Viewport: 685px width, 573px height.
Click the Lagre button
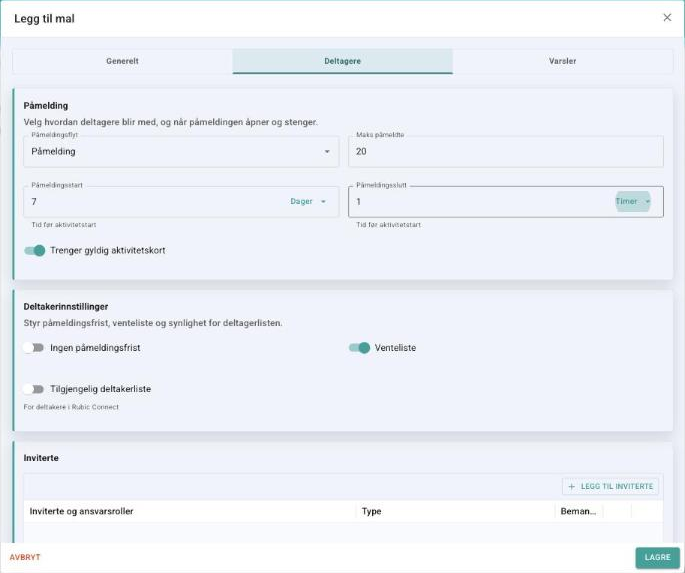click(657, 557)
